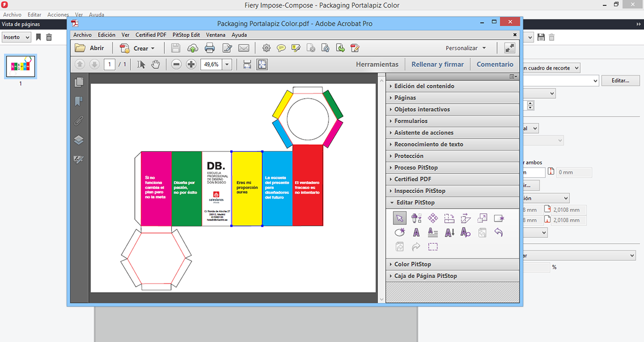Open the PitStop Edit menu
This screenshot has width=644, height=342.
186,35
